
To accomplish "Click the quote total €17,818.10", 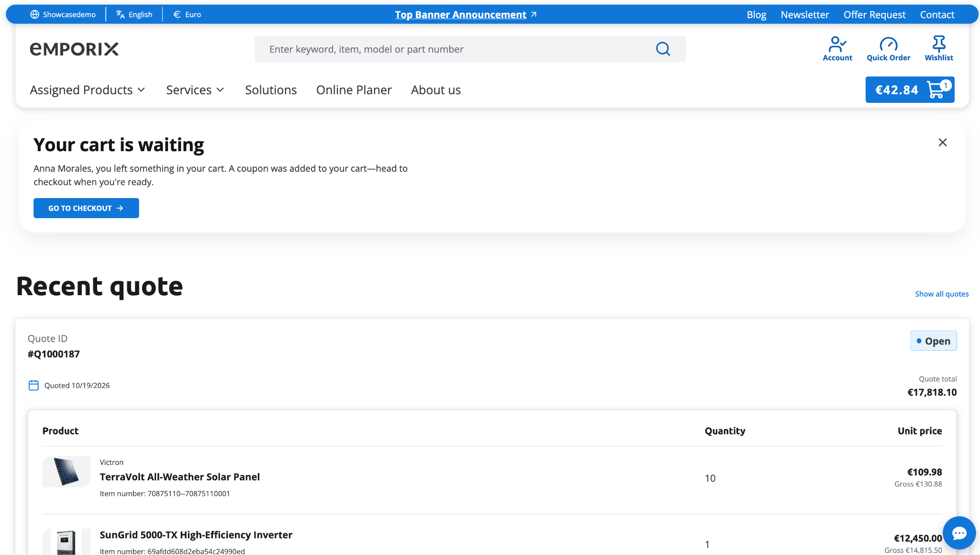I will [932, 392].
